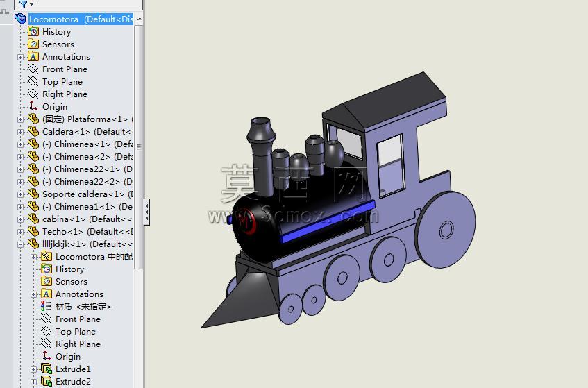Select the material 材质 icon
The image size is (588, 388).
click(46, 306)
